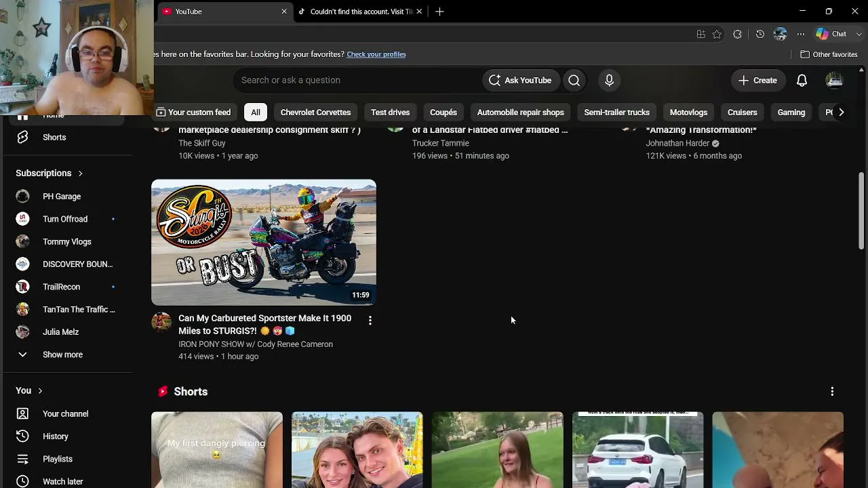The width and height of the screenshot is (868, 488).
Task: Expand the You section heading
Action: coord(29,390)
